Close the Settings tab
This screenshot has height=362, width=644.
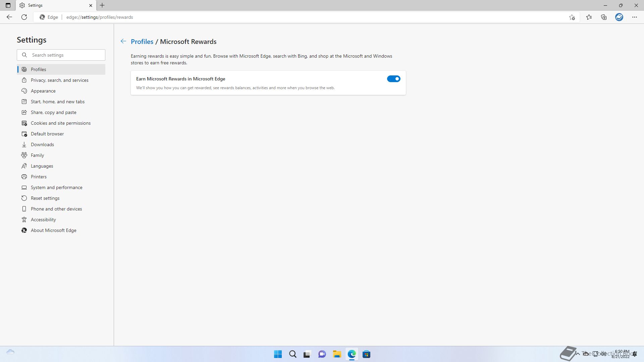91,5
